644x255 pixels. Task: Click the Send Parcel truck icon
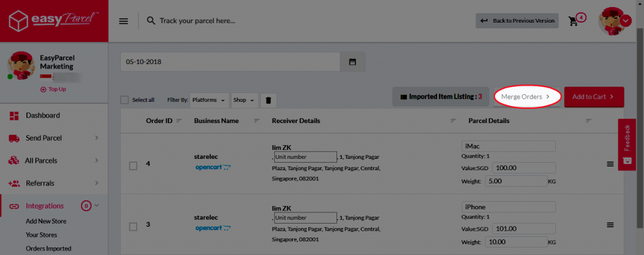pos(14,138)
